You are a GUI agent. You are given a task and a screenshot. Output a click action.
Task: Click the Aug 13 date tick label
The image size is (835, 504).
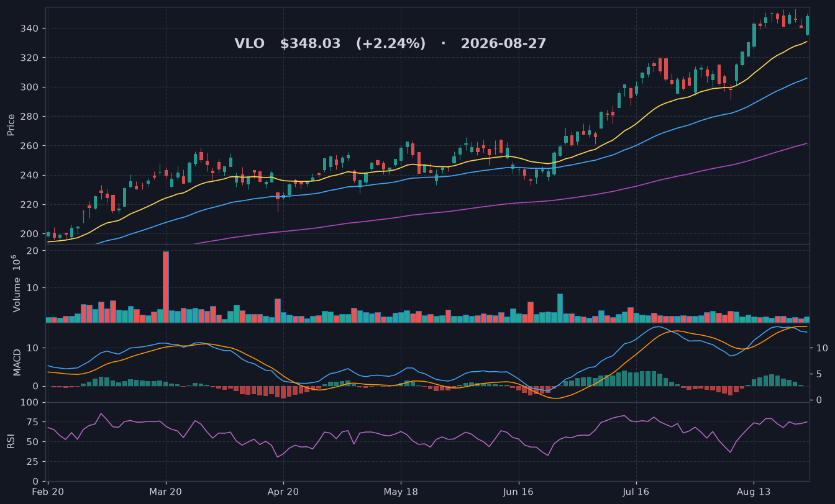pyautogui.click(x=753, y=492)
